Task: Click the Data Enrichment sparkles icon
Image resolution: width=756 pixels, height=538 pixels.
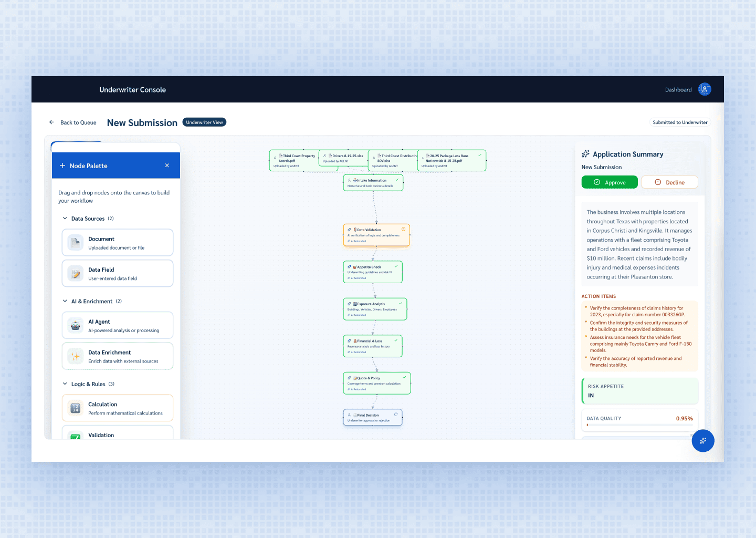Action: click(x=76, y=356)
